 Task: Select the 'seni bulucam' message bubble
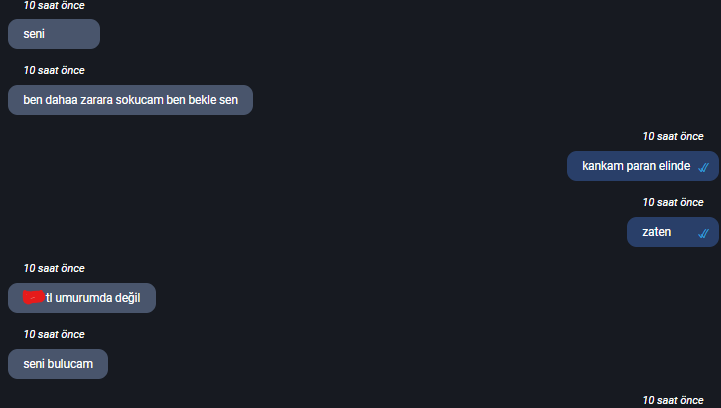[58, 364]
